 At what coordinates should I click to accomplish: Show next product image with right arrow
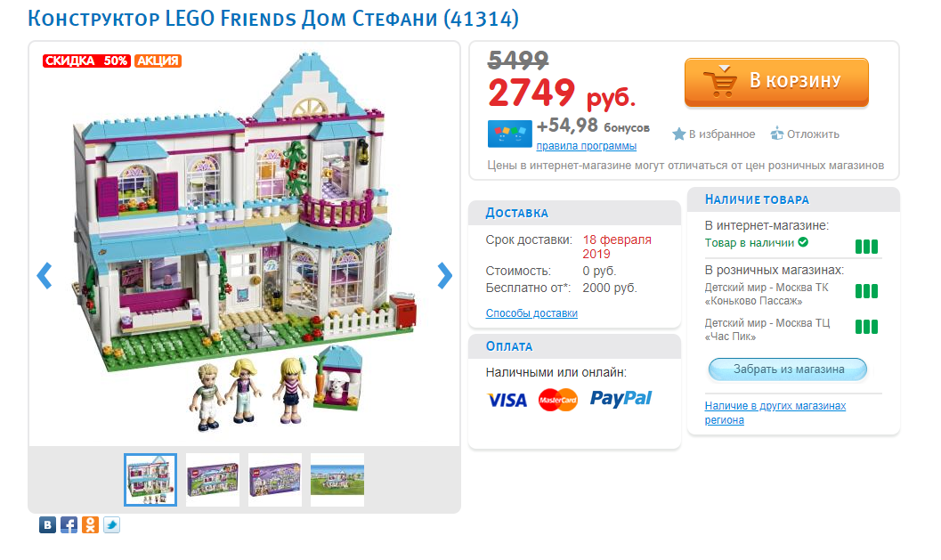coord(444,275)
